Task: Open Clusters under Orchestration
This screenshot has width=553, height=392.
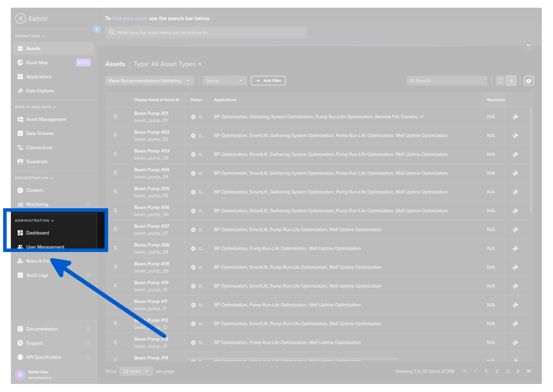Action: click(34, 190)
